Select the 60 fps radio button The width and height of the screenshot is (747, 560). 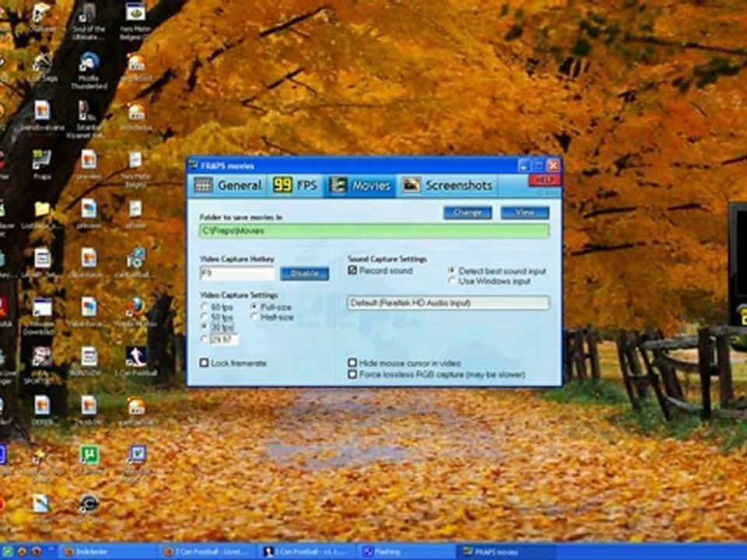coord(205,307)
